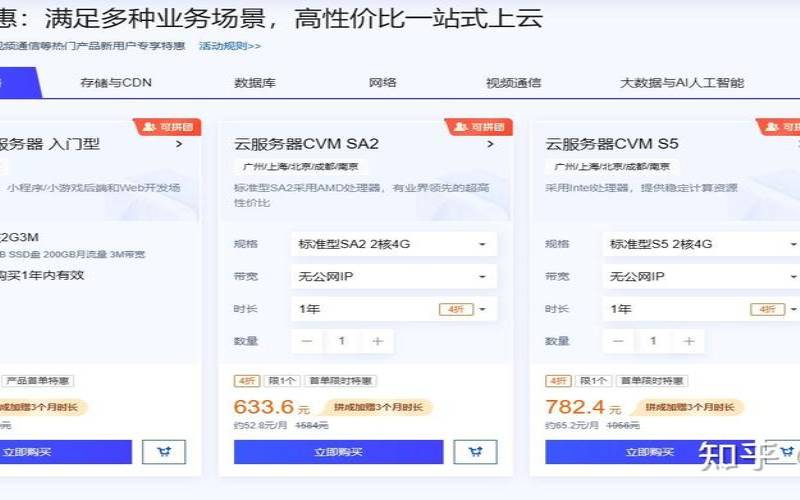Click the CVM SA2 quantity input field
The image size is (800, 500).
[x=342, y=341]
